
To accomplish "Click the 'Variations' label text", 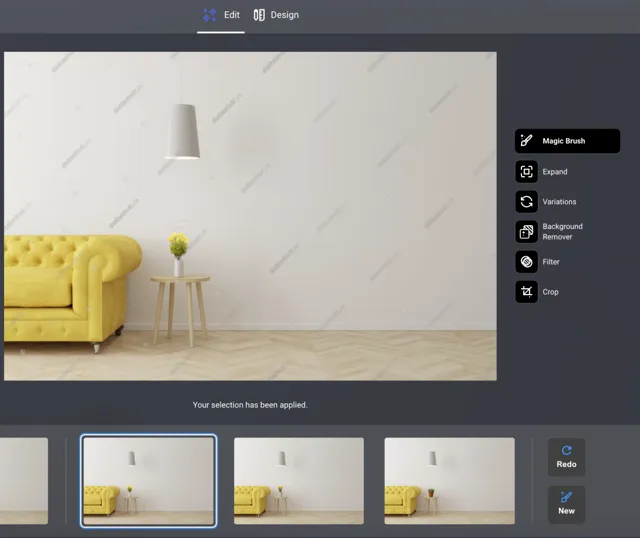I will (559, 202).
